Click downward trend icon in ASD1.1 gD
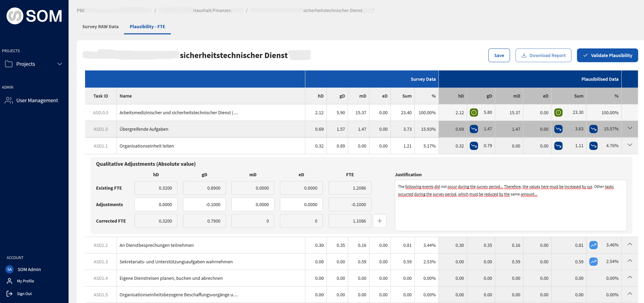The width and height of the screenshot is (644, 303). [x=474, y=146]
